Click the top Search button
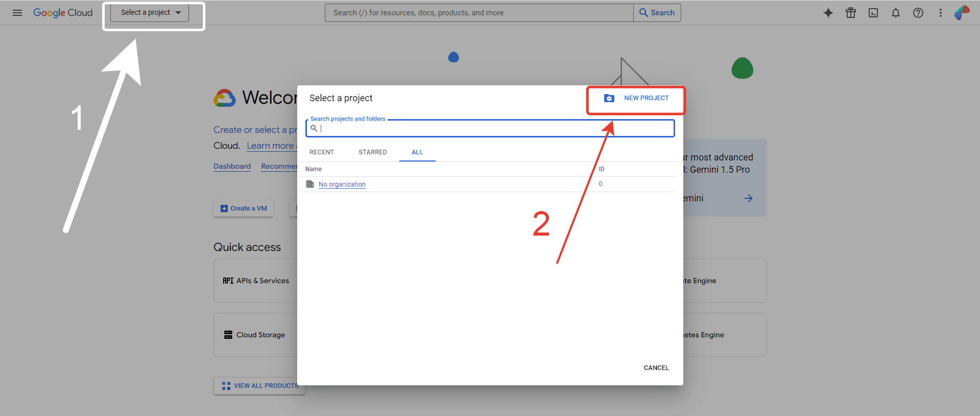Screen dimensions: 980x416 click(657, 13)
